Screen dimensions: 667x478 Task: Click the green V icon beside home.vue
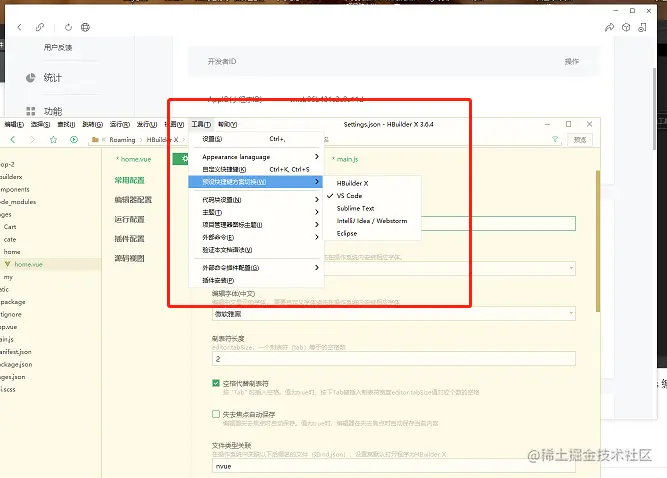pyautogui.click(x=8, y=264)
